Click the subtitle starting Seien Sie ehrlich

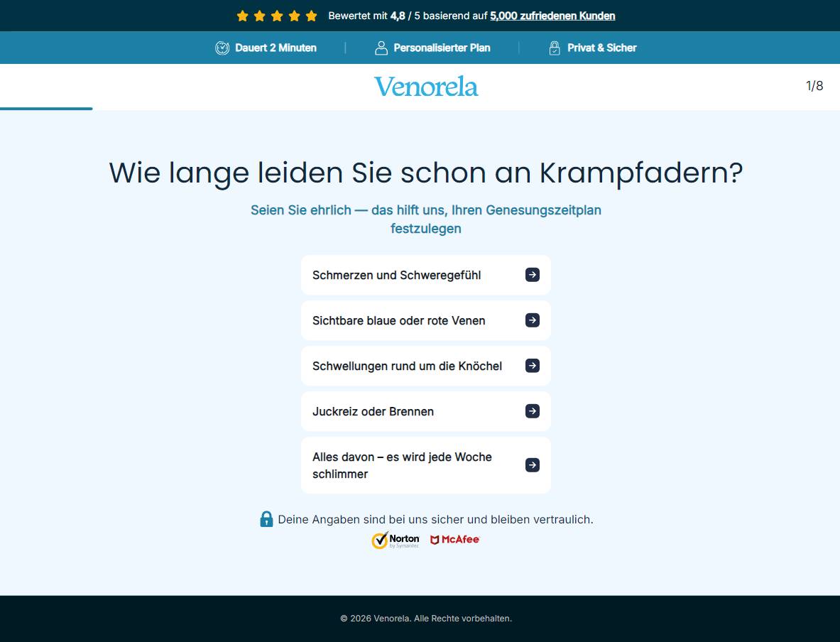click(426, 219)
